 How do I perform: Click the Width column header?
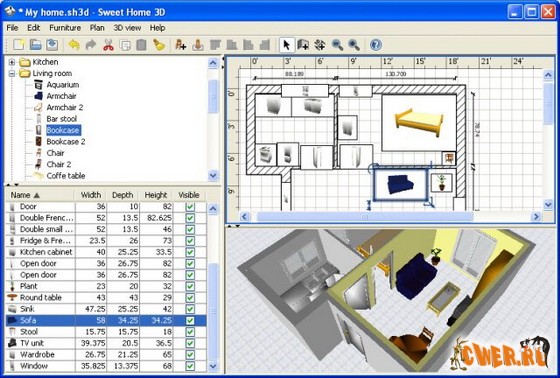point(91,195)
